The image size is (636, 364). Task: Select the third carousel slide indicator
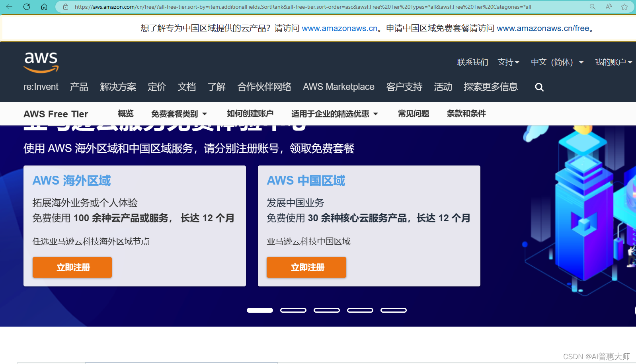click(327, 310)
